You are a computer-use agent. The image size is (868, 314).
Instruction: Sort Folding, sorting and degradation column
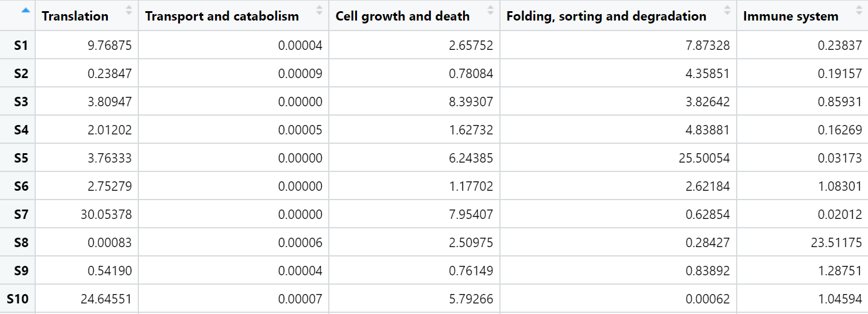[x=727, y=10]
